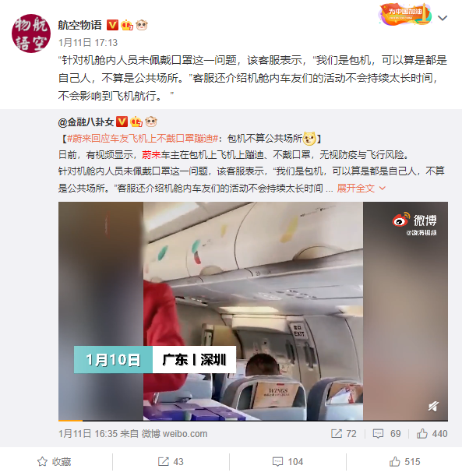Open the 航空物语 profile avatar
The width and height of the screenshot is (462, 476).
pos(31,33)
